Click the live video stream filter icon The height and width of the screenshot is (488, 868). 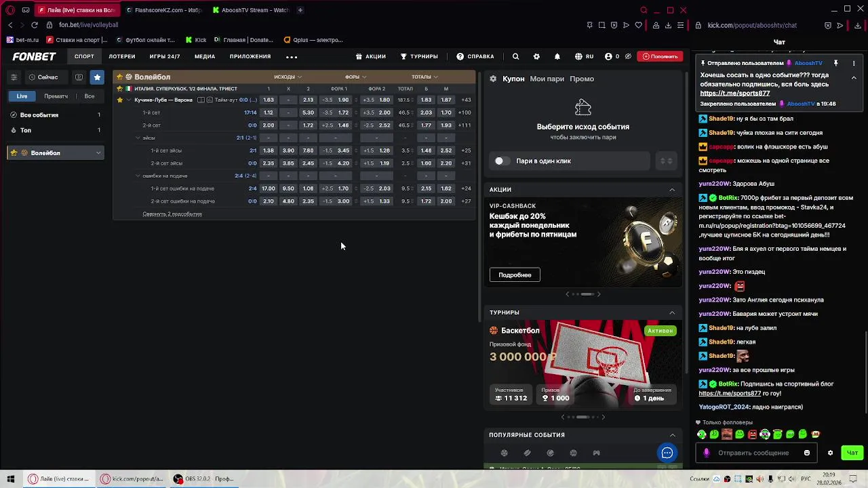pyautogui.click(x=79, y=77)
